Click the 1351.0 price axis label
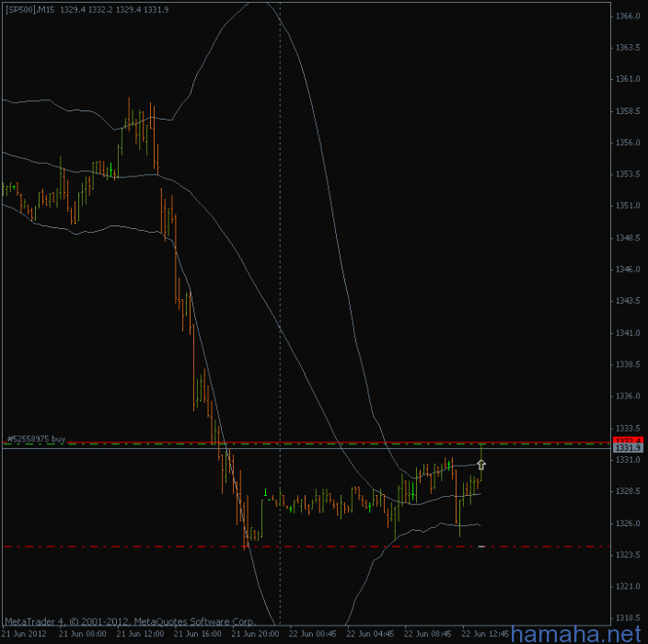 [x=628, y=206]
